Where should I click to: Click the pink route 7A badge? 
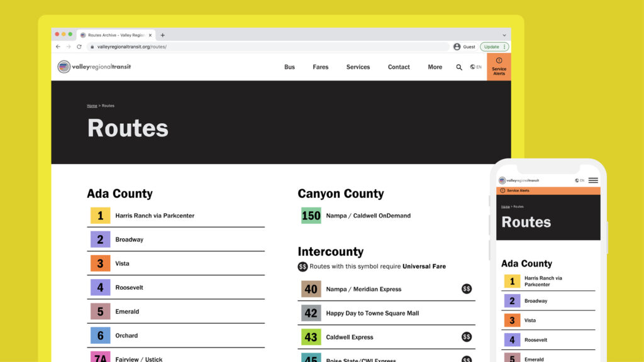100,357
